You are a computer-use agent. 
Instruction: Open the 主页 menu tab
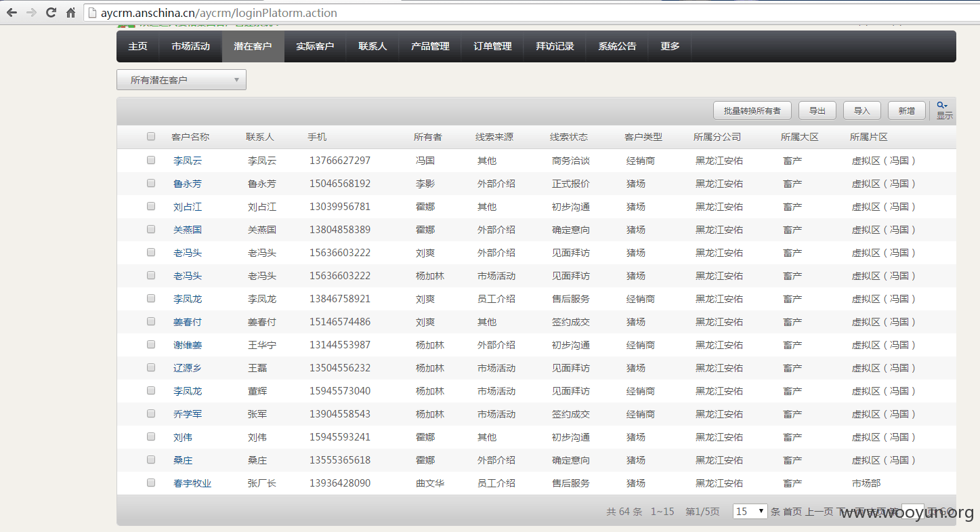coord(138,46)
